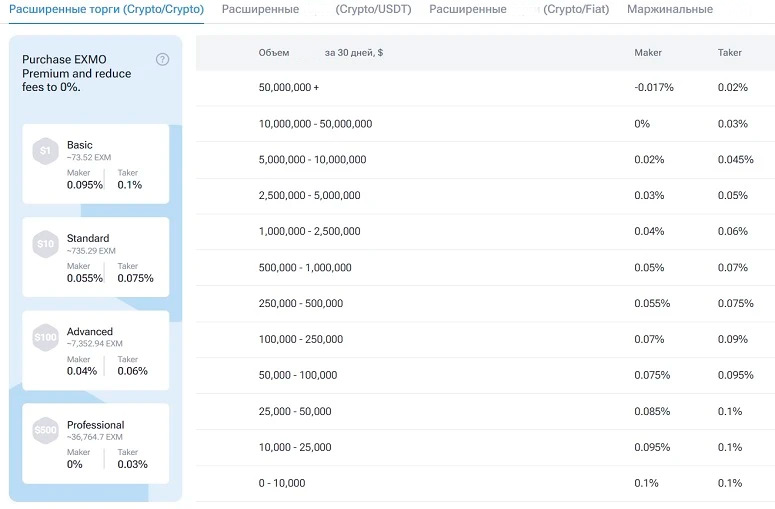Select the Professional premium plan card

click(96, 443)
